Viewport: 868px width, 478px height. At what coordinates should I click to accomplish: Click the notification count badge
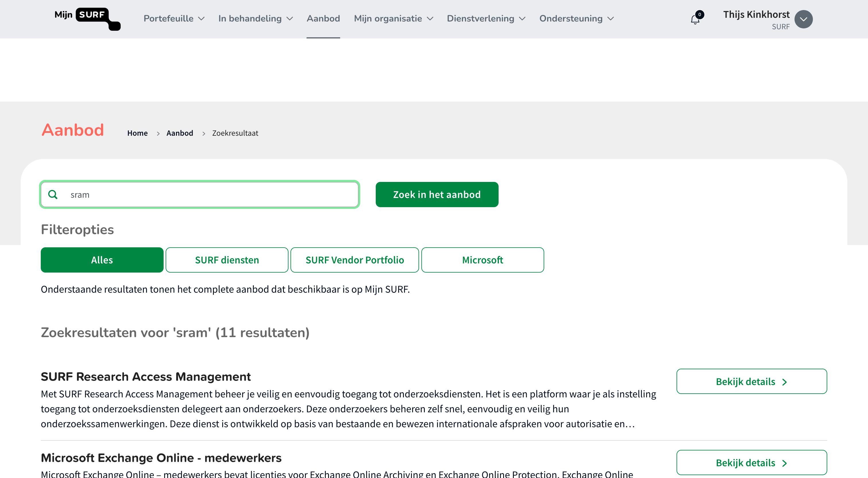pos(700,14)
